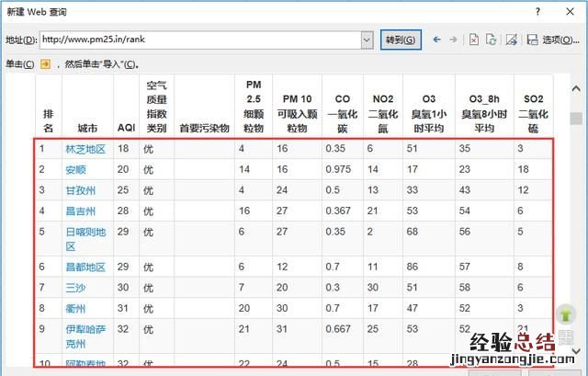Click the Save Query disk icon
Image resolution: width=588 pixels, height=376 pixels.
pyautogui.click(x=531, y=40)
